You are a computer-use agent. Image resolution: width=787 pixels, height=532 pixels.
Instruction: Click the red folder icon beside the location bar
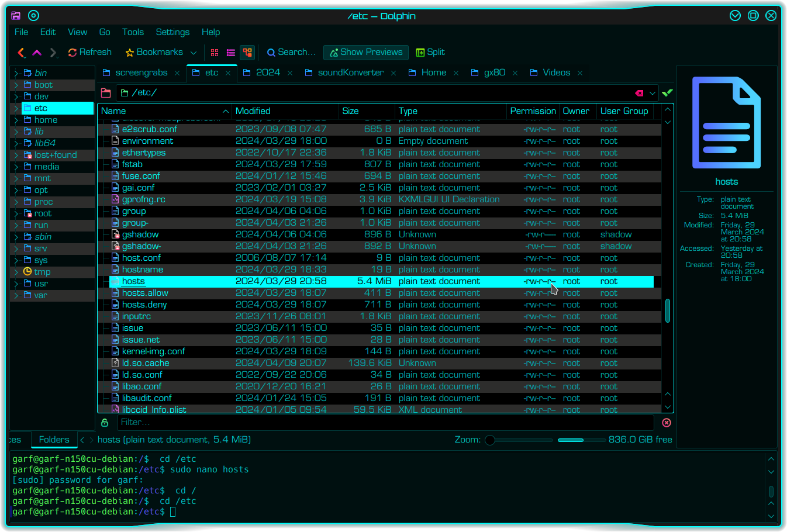(x=106, y=93)
